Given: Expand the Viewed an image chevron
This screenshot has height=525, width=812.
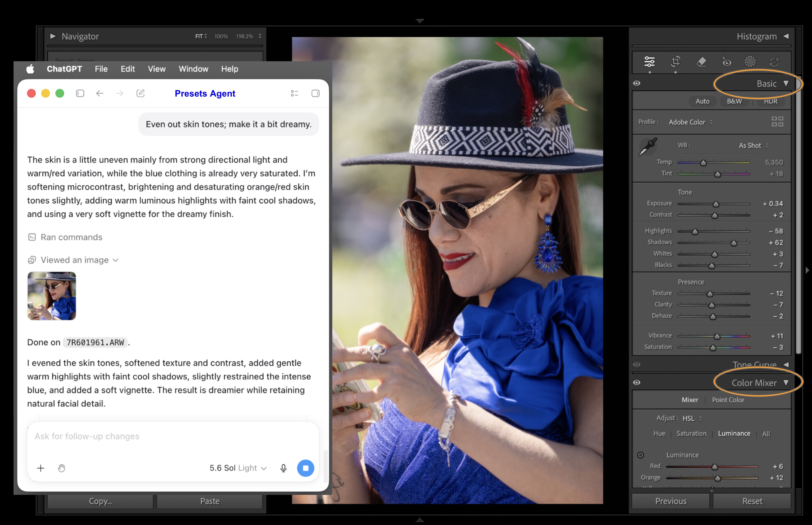Looking at the screenshot, I should (115, 260).
